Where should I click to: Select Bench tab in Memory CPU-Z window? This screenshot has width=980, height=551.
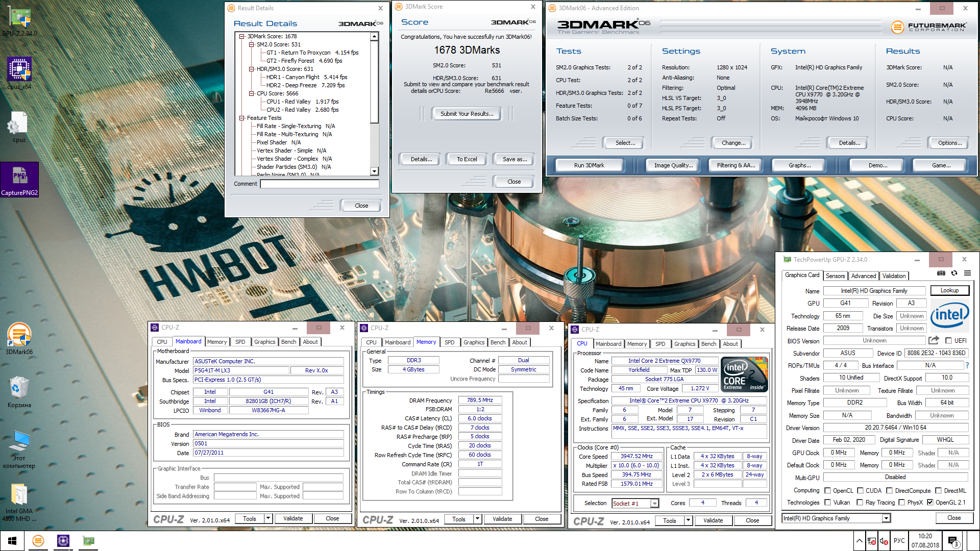pos(498,342)
